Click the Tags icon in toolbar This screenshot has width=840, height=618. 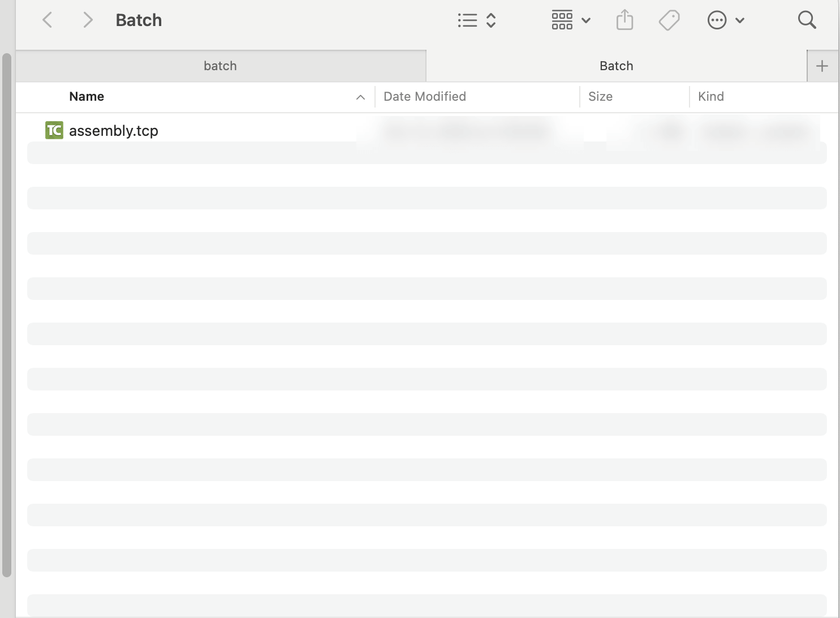(669, 20)
